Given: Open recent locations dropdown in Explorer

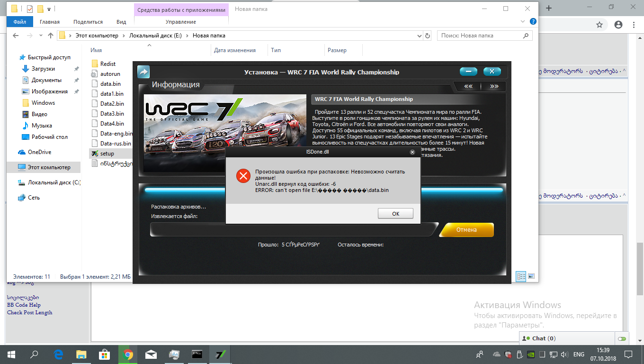Looking at the screenshot, I should pos(40,36).
